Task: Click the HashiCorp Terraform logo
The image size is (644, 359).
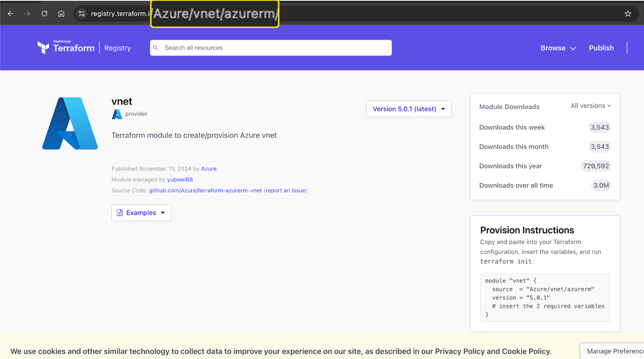Action: point(66,47)
